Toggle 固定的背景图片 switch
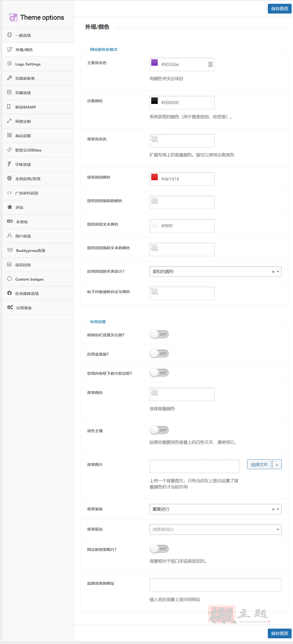This screenshot has height=644, width=293. pyautogui.click(x=159, y=549)
